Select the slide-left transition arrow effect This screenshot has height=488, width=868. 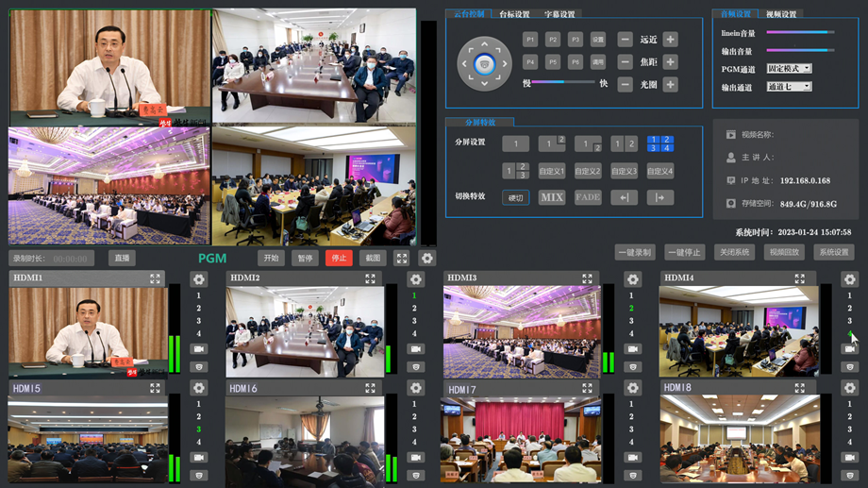click(624, 197)
